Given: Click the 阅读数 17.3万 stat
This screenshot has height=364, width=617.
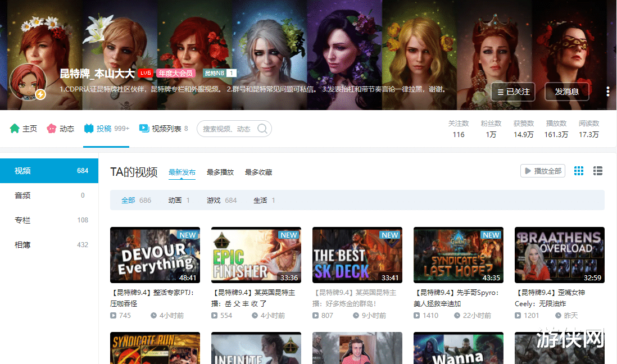Looking at the screenshot, I should coord(589,129).
